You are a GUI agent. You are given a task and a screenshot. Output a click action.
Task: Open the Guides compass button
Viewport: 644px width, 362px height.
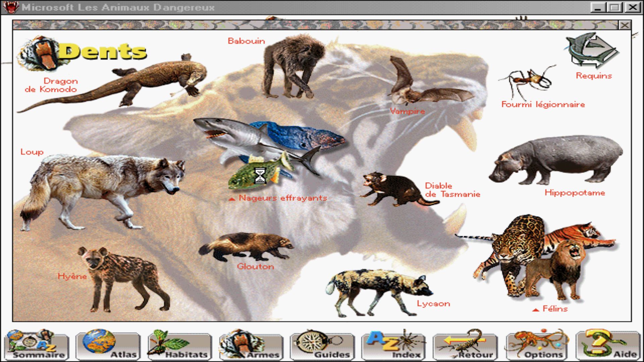point(322,345)
